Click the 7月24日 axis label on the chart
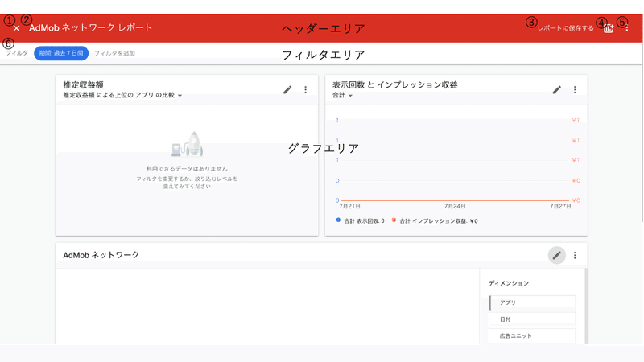 click(x=455, y=206)
